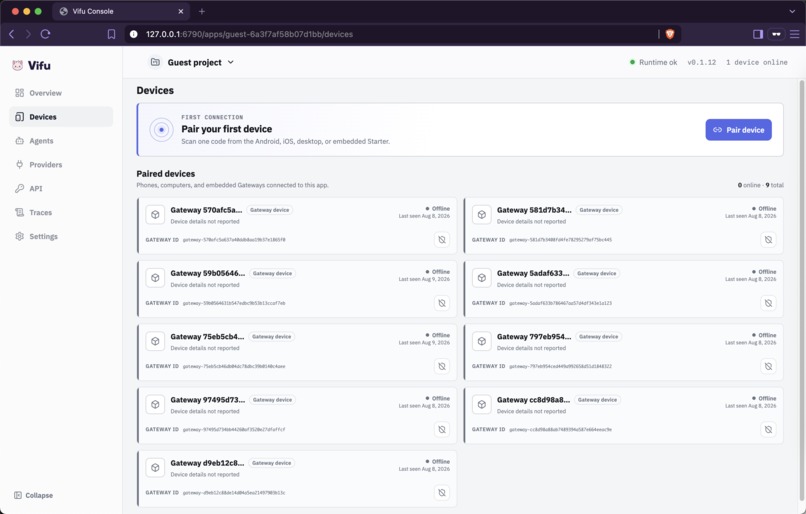This screenshot has width=806, height=514.
Task: Click Gateway 570afc5a device name
Action: (206, 210)
